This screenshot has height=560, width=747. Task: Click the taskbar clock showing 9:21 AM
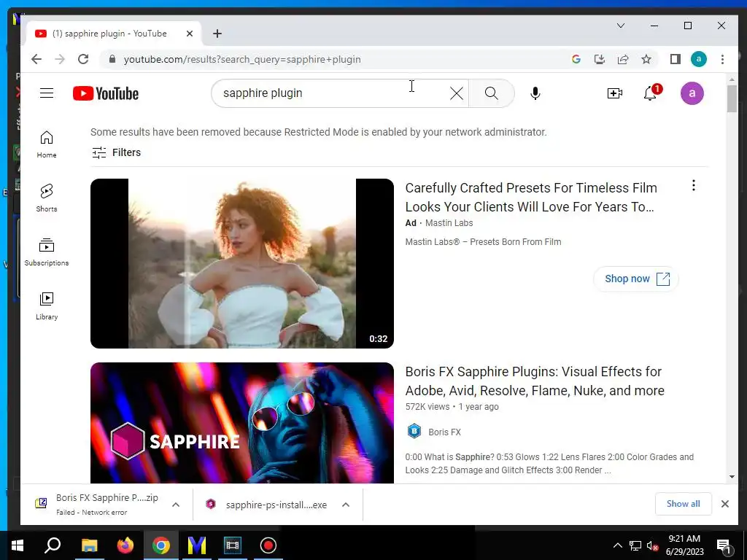click(684, 545)
